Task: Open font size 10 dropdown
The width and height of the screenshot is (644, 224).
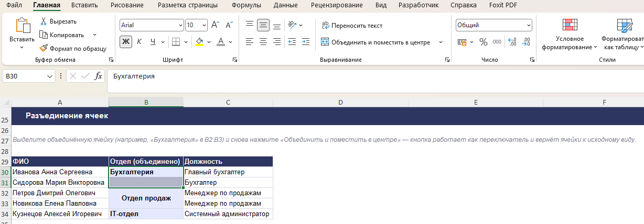Action: click(x=204, y=25)
